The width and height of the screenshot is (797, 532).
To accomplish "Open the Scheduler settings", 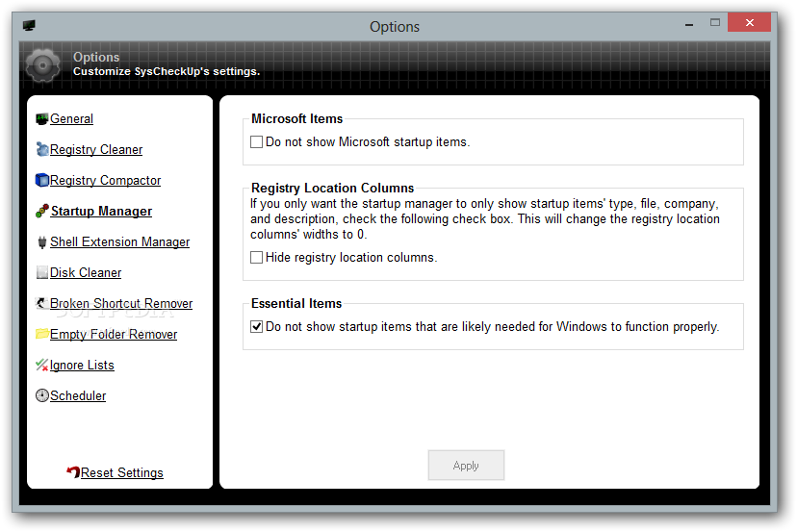I will pos(78,395).
